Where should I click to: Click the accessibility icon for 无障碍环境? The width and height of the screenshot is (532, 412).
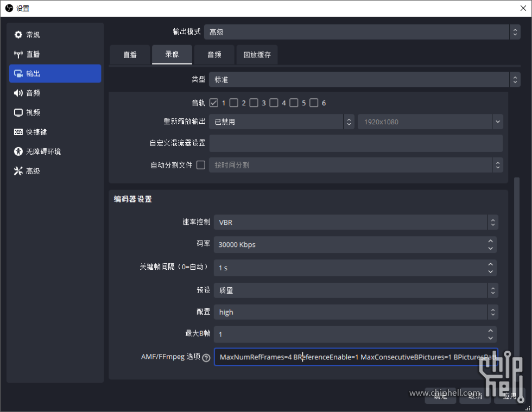pos(18,151)
